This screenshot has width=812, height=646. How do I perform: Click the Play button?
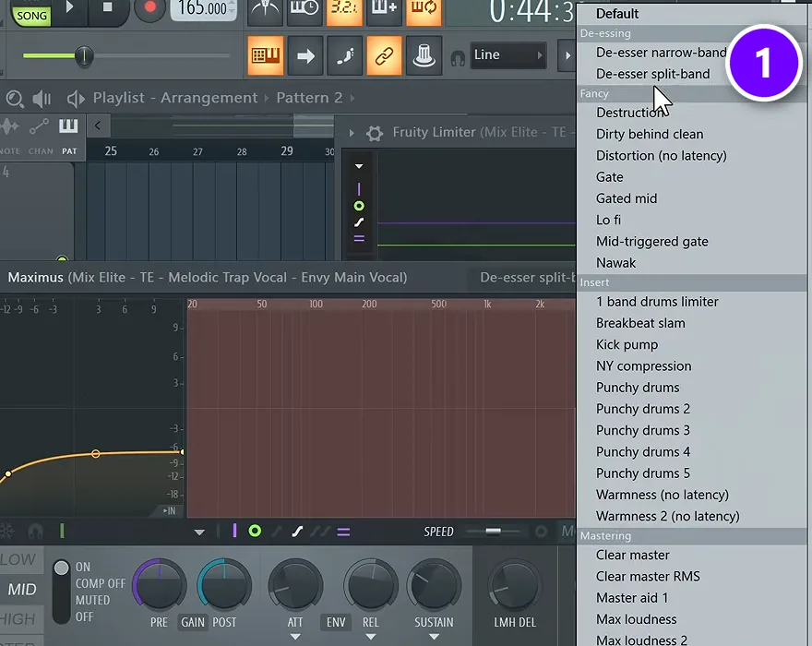[x=69, y=7]
